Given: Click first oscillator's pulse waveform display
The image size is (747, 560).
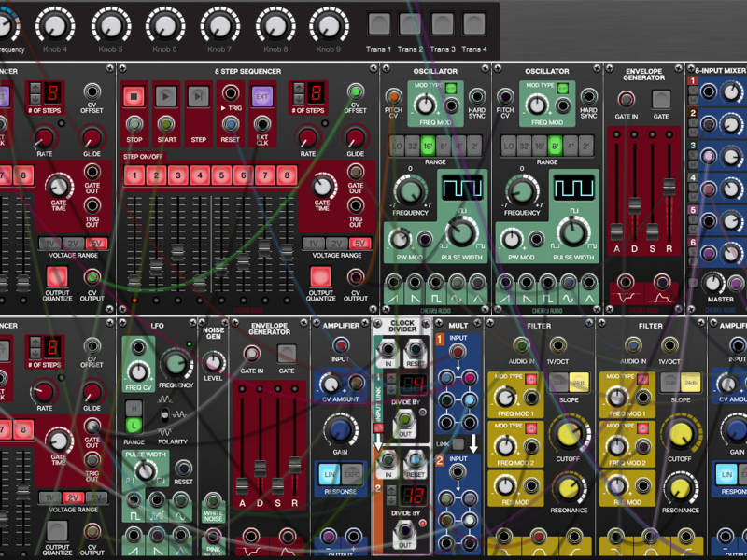Looking at the screenshot, I should [462, 189].
